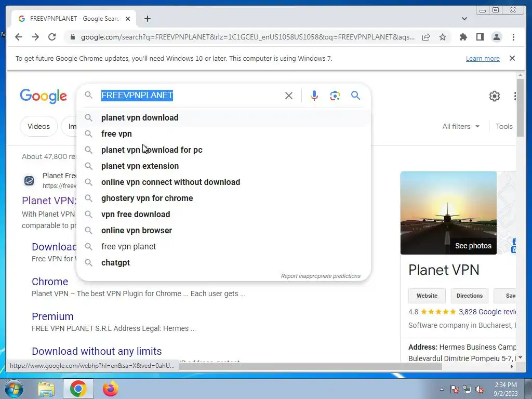Choose suggestion vpn free download
The width and height of the screenshot is (532, 399).
223,215
